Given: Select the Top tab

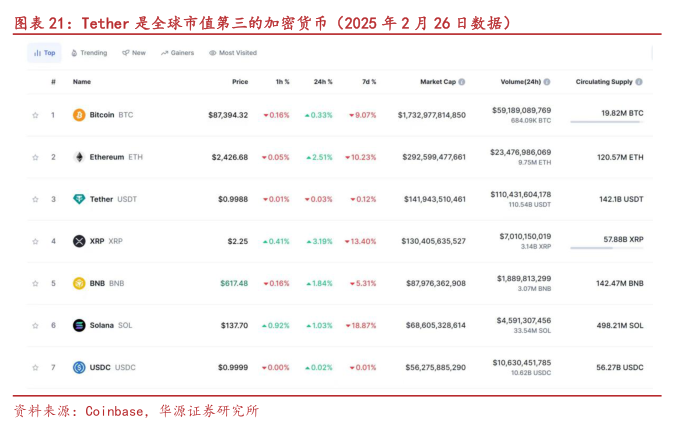Looking at the screenshot, I should (44, 53).
